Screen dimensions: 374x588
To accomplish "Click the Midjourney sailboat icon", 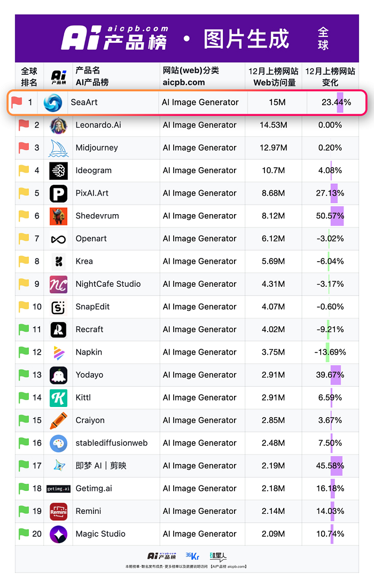I will click(x=58, y=148).
